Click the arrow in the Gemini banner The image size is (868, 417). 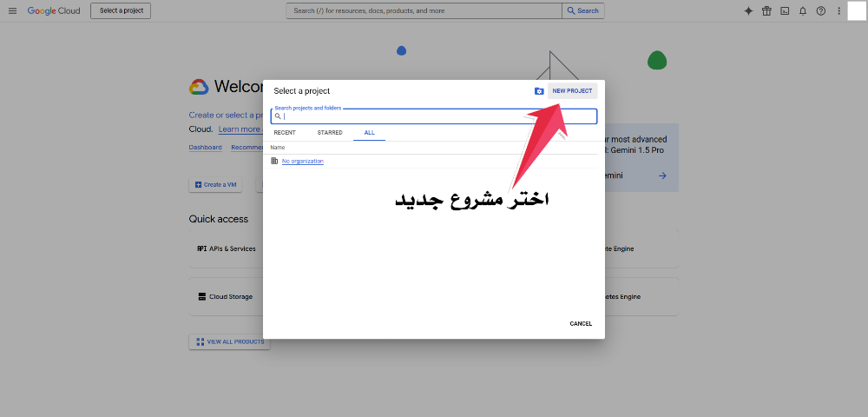(662, 175)
